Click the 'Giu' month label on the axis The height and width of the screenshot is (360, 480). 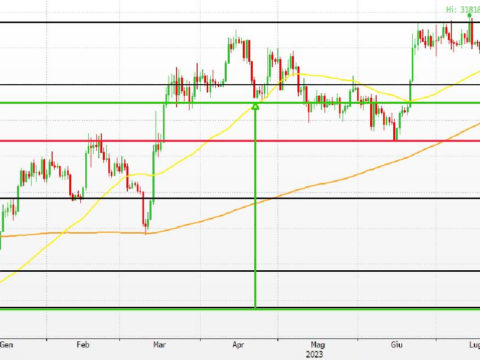click(x=397, y=344)
